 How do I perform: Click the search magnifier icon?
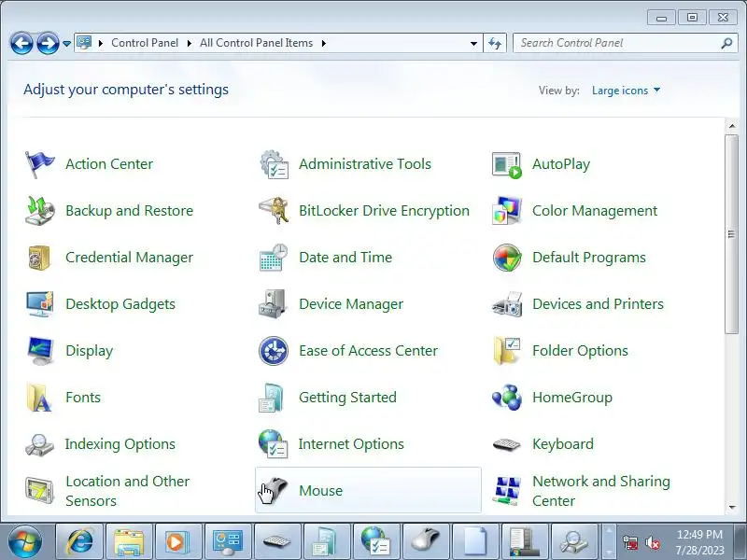click(726, 43)
